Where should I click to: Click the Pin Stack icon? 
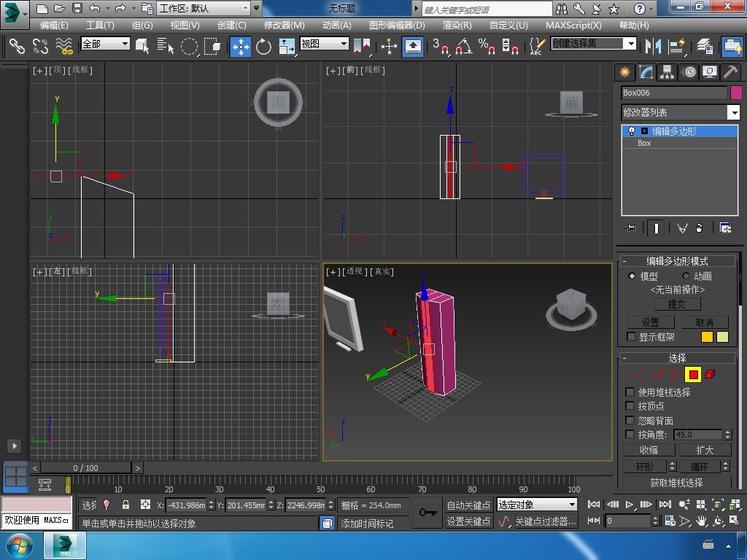630,228
